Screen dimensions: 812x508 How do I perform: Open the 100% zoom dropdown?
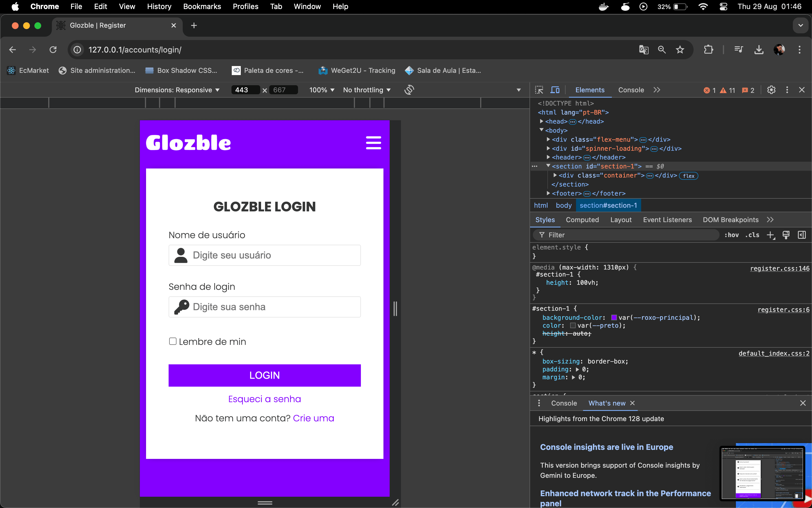(322, 90)
